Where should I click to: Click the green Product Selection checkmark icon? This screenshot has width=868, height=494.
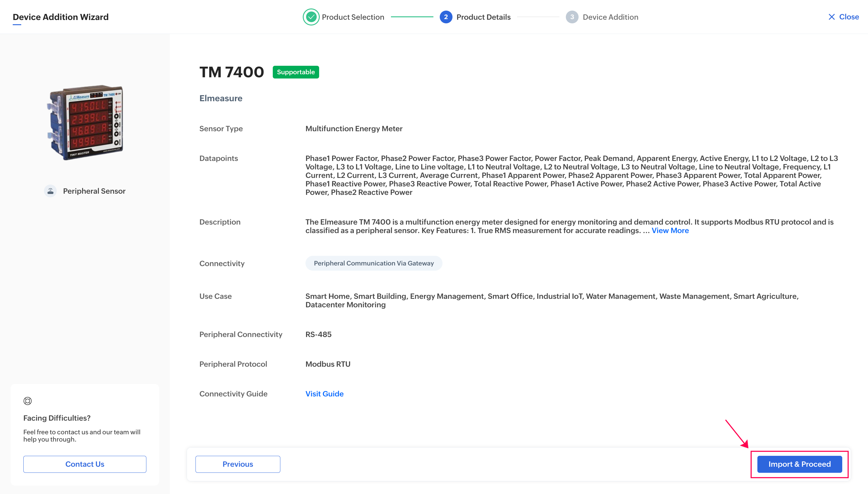pyautogui.click(x=311, y=17)
